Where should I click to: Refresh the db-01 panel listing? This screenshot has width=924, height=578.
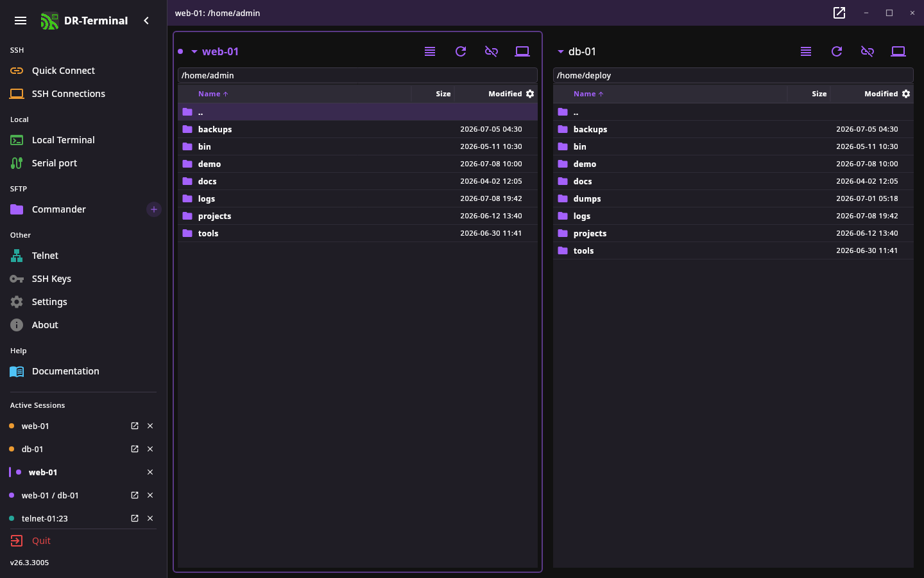pyautogui.click(x=837, y=51)
